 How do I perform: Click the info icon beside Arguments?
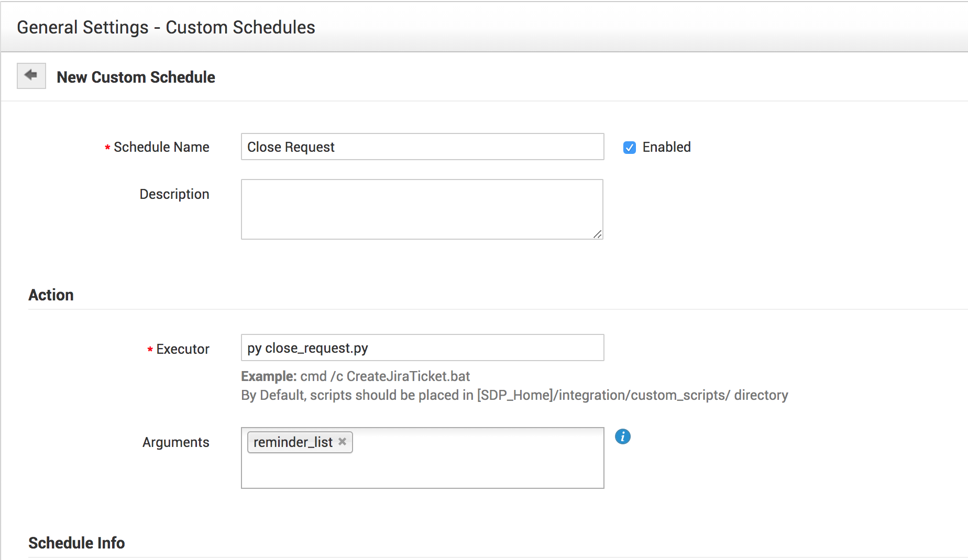pyautogui.click(x=622, y=436)
